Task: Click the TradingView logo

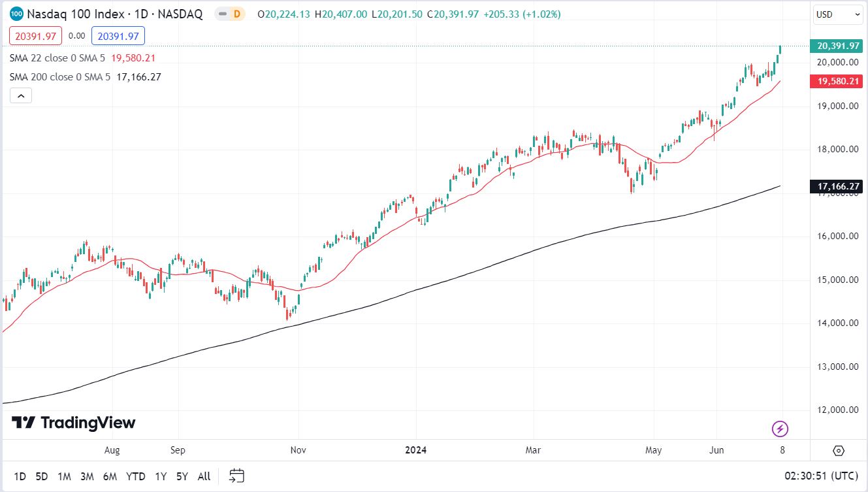Action: coord(73,423)
